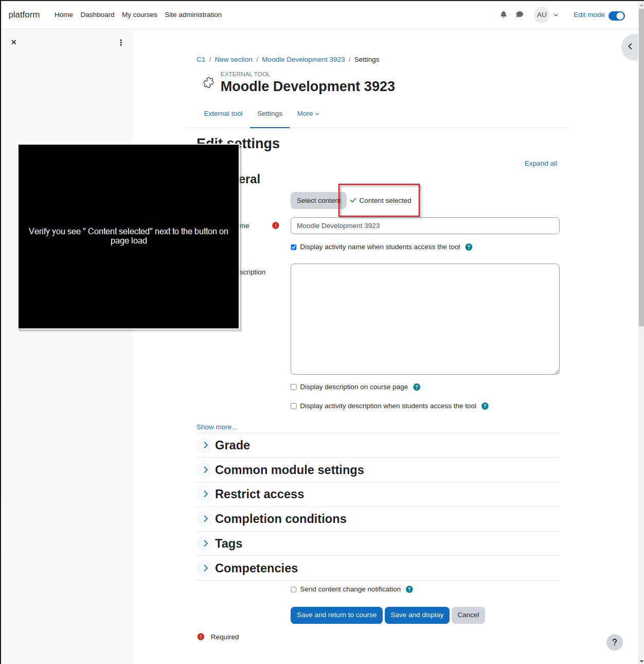644x664 pixels.
Task: Select the Settings tab
Action: click(x=270, y=114)
